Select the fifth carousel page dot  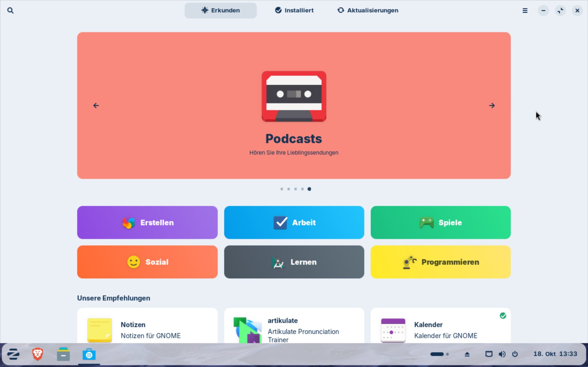point(309,189)
